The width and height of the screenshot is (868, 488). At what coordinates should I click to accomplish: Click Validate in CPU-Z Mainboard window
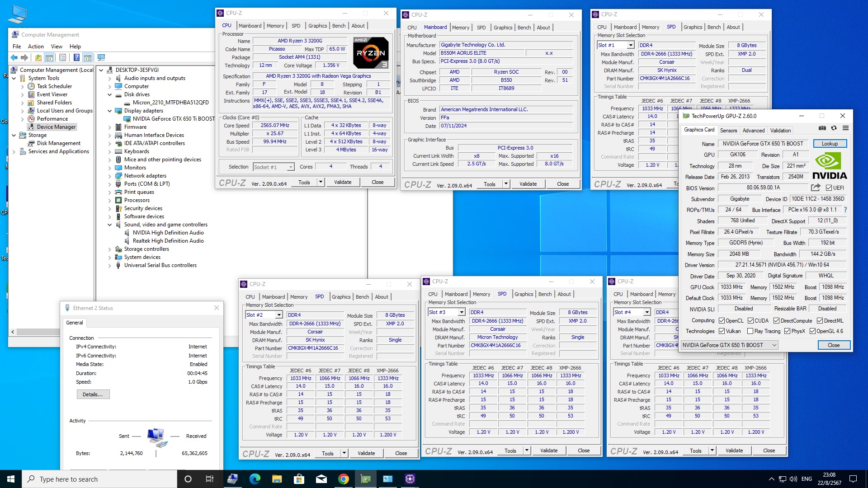528,184
